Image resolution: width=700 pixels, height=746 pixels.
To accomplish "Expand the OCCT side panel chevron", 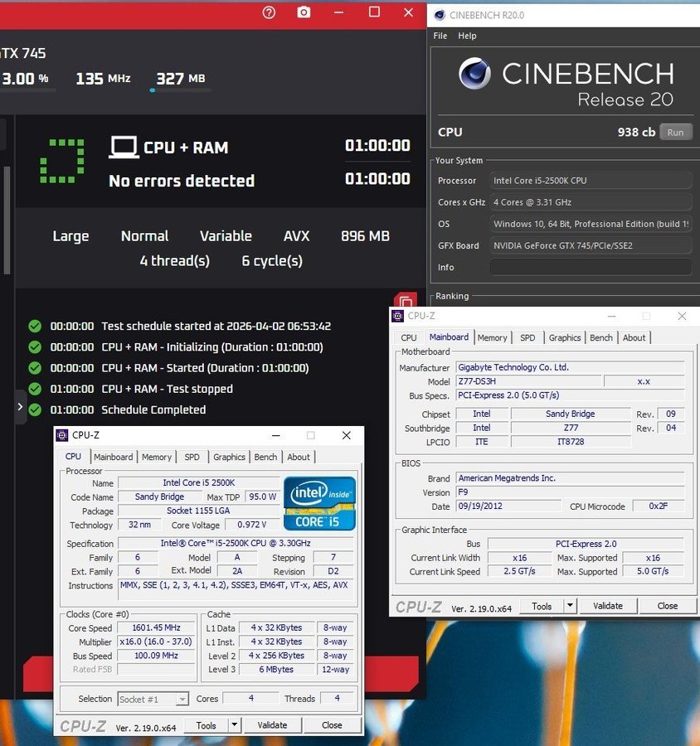I will [x=21, y=406].
